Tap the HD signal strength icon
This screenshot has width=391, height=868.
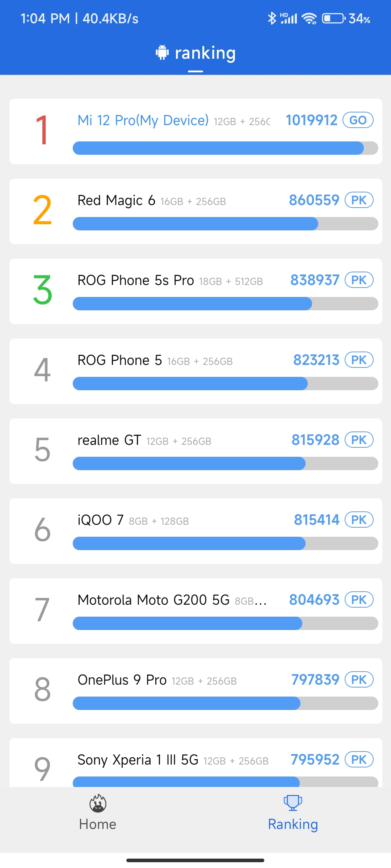coord(289,18)
